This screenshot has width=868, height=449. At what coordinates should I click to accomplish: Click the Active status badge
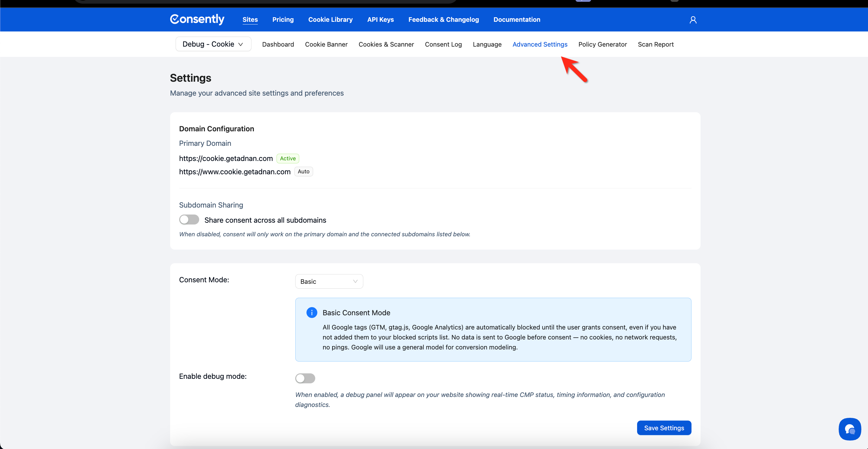pyautogui.click(x=288, y=158)
